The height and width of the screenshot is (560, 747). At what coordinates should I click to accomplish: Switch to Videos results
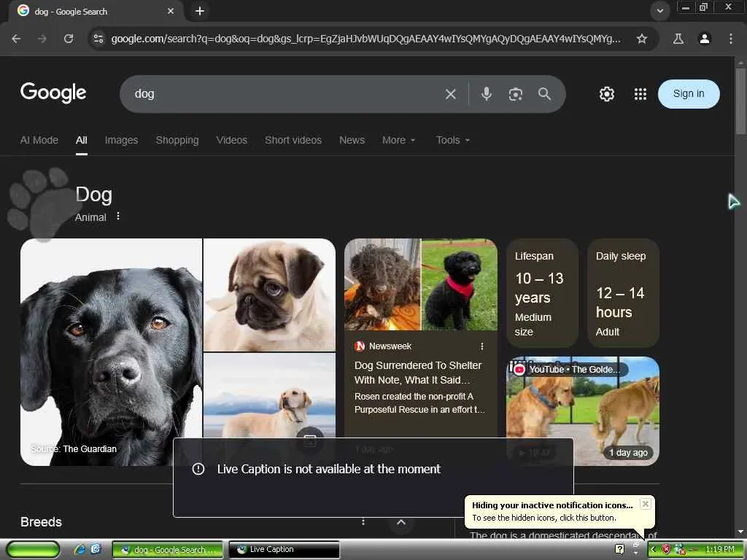[x=231, y=140]
